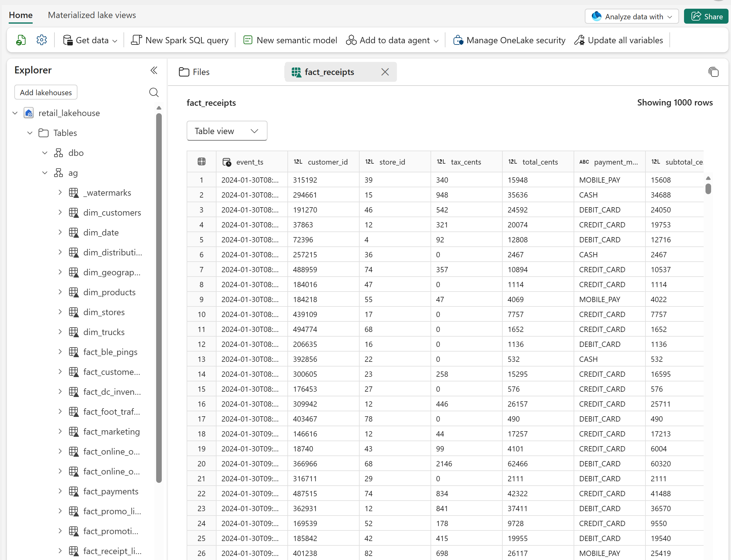Click the select-all grid icon in the table header

coord(202,162)
